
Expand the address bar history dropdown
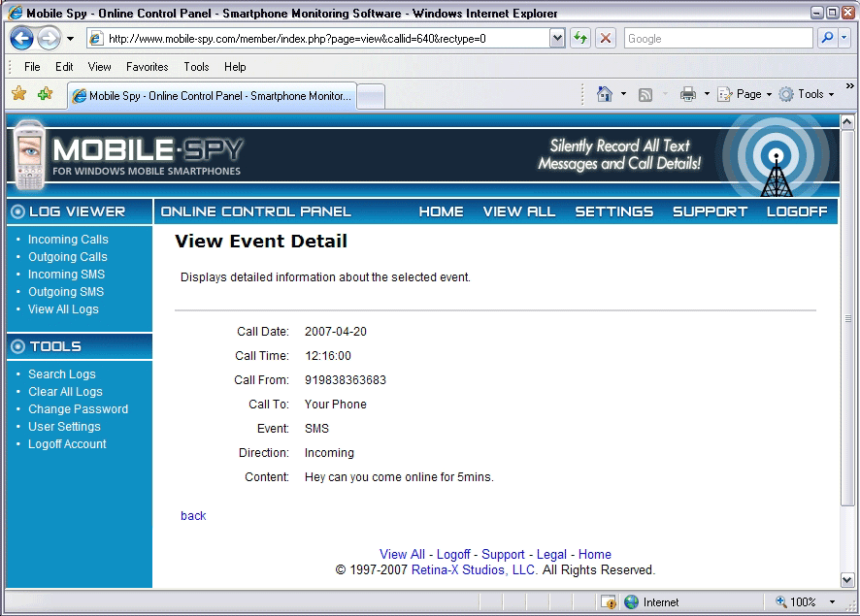click(557, 39)
